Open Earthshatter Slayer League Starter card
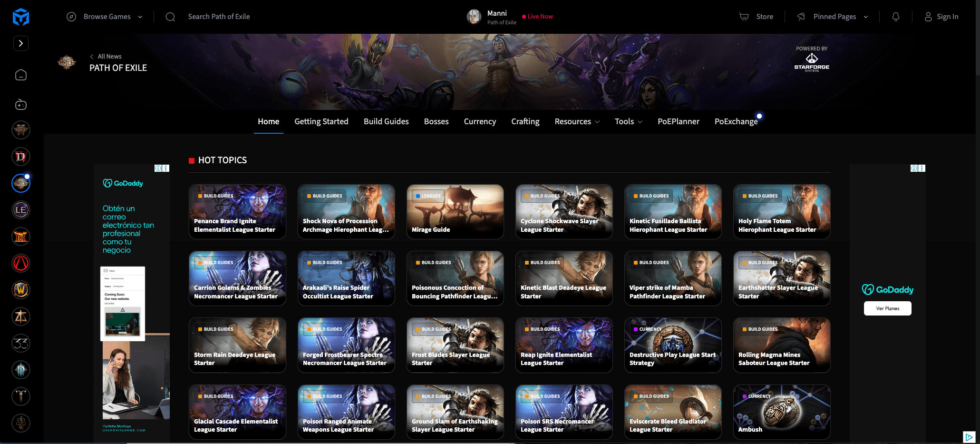Screen dimensions: 980x444 [x=782, y=278]
